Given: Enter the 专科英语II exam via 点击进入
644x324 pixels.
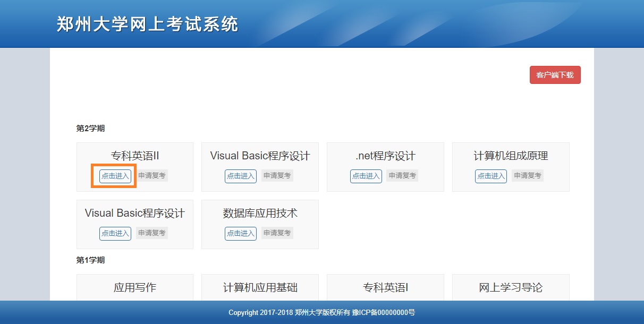Looking at the screenshot, I should pyautogui.click(x=115, y=176).
